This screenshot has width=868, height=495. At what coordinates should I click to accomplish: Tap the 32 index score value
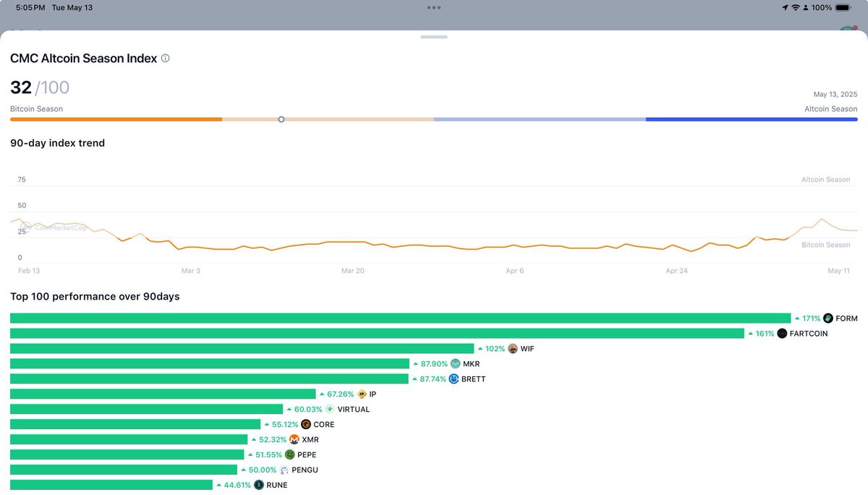tap(21, 88)
